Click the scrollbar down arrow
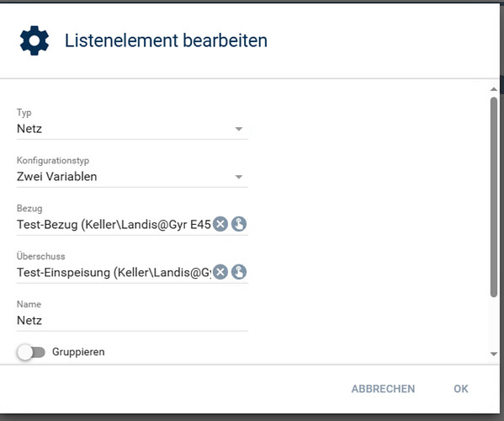The width and height of the screenshot is (504, 421). pos(494,354)
